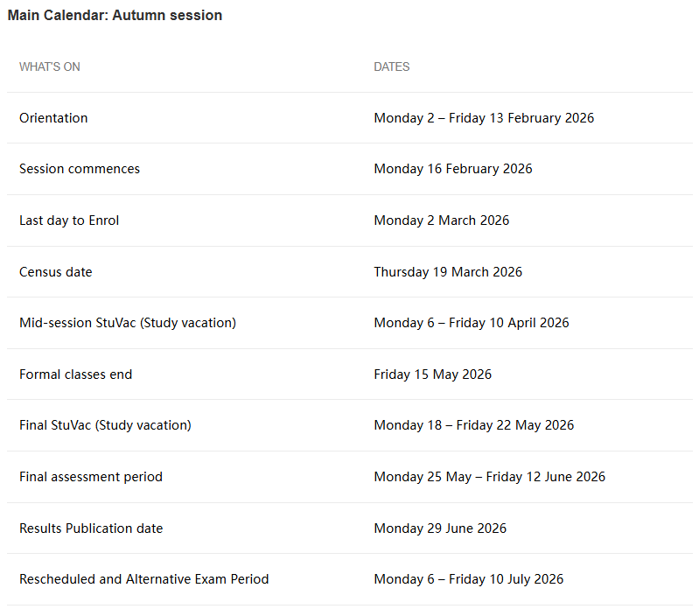This screenshot has width=699, height=616.
Task: Select the Last day to Enrol label
Action: 69,220
